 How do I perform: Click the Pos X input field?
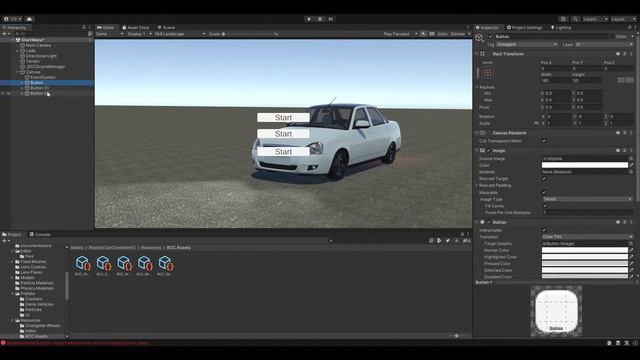555,69
